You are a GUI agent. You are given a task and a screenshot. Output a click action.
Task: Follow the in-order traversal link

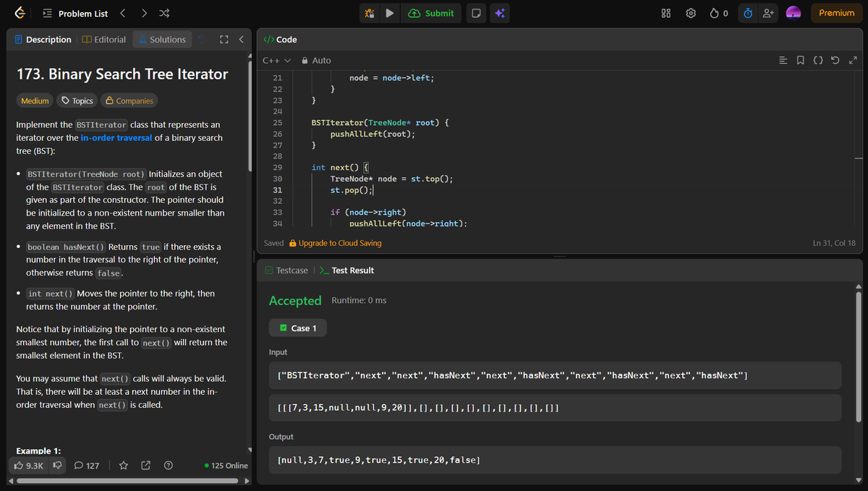pos(116,137)
